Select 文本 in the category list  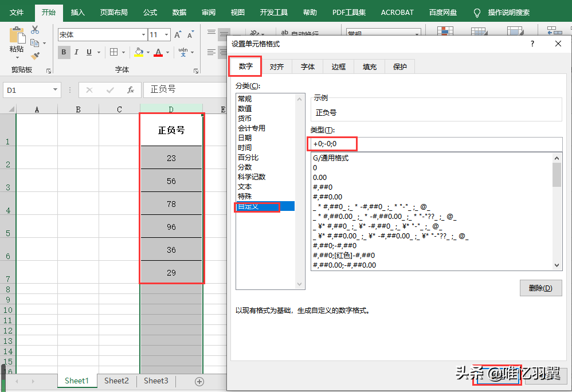(265, 186)
